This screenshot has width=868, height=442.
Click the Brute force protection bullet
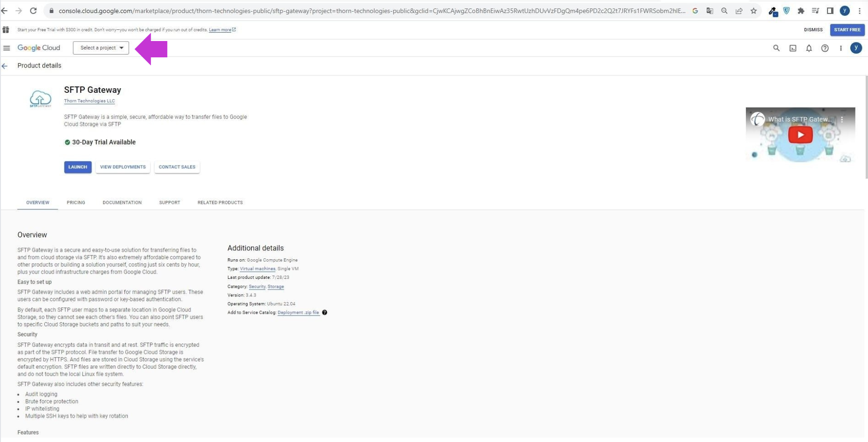click(x=52, y=401)
